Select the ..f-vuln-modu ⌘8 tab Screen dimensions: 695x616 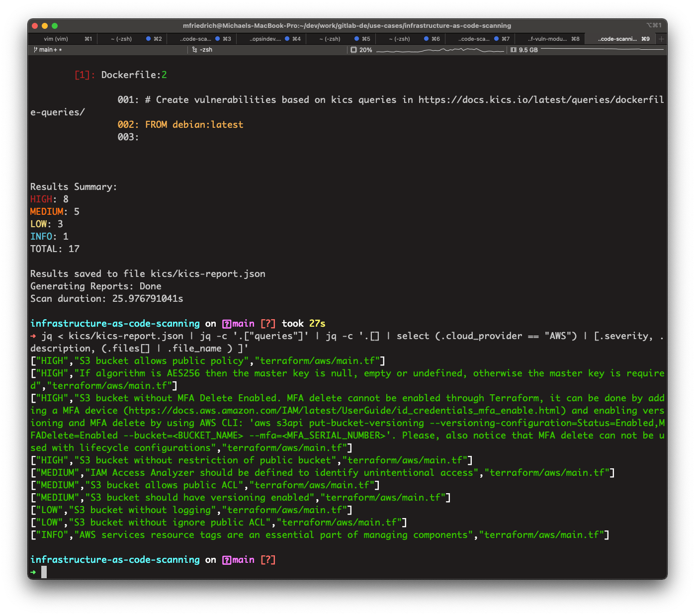pyautogui.click(x=548, y=38)
